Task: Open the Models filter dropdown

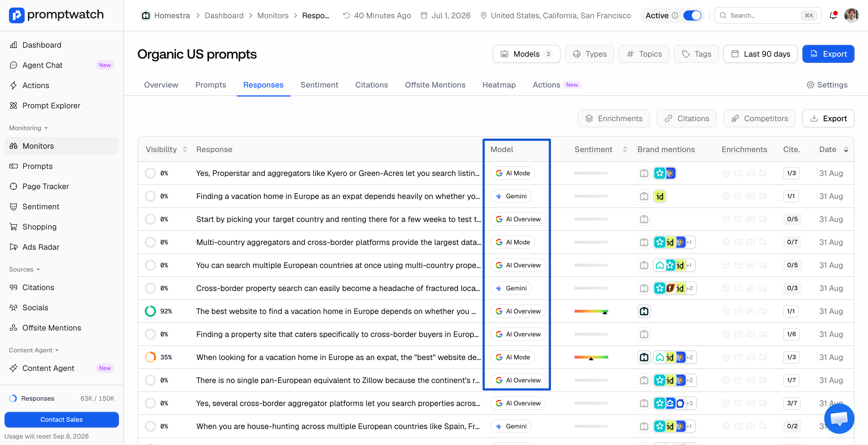Action: click(x=526, y=54)
